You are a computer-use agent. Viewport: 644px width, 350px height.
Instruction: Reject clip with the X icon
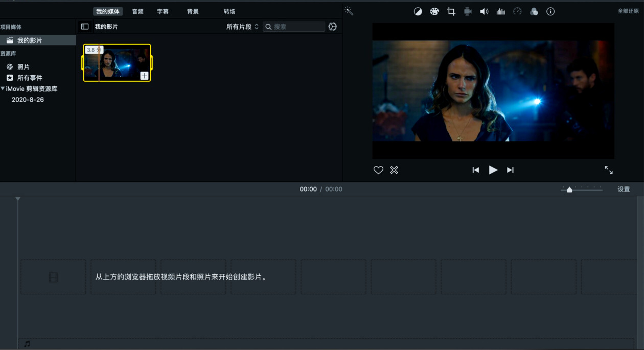[394, 170]
